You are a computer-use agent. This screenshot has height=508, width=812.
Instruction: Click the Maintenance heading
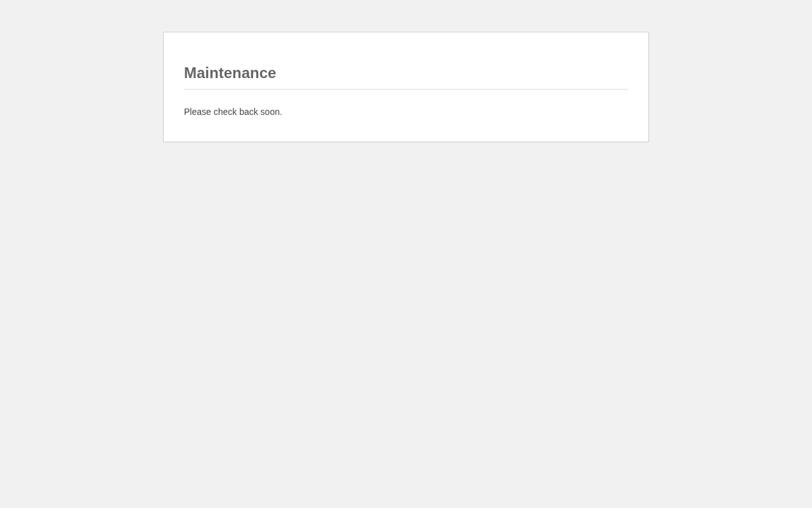click(x=230, y=73)
